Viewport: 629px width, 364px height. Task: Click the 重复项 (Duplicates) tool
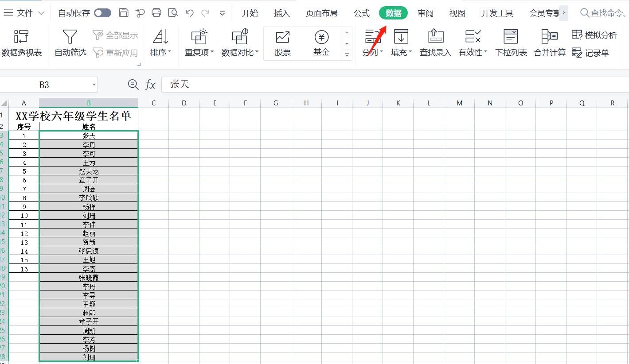pos(198,43)
